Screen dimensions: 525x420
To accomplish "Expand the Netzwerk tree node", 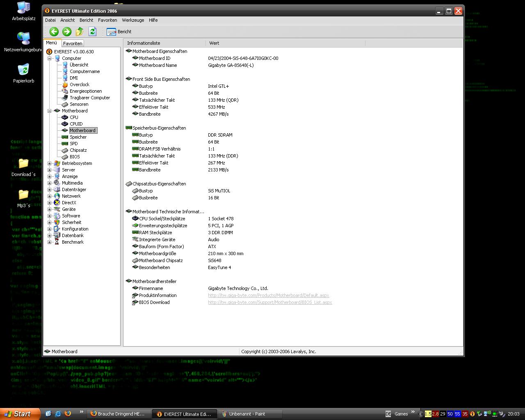I will coord(50,196).
